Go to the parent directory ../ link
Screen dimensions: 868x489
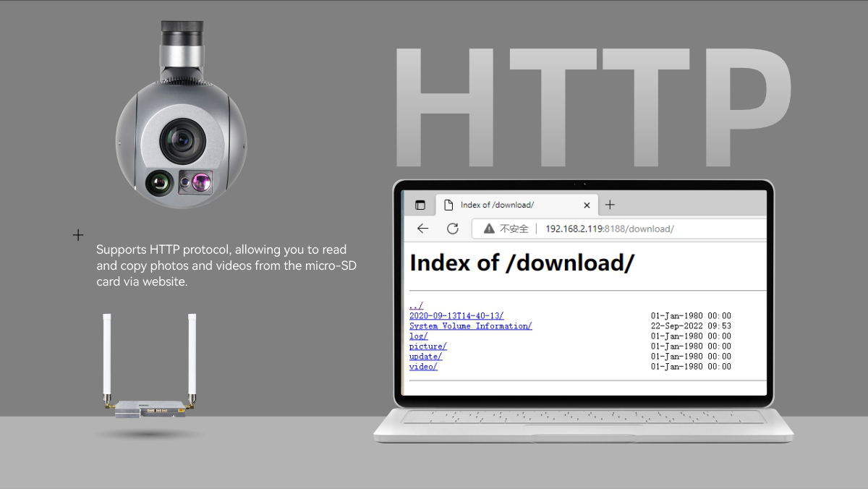pyautogui.click(x=416, y=306)
